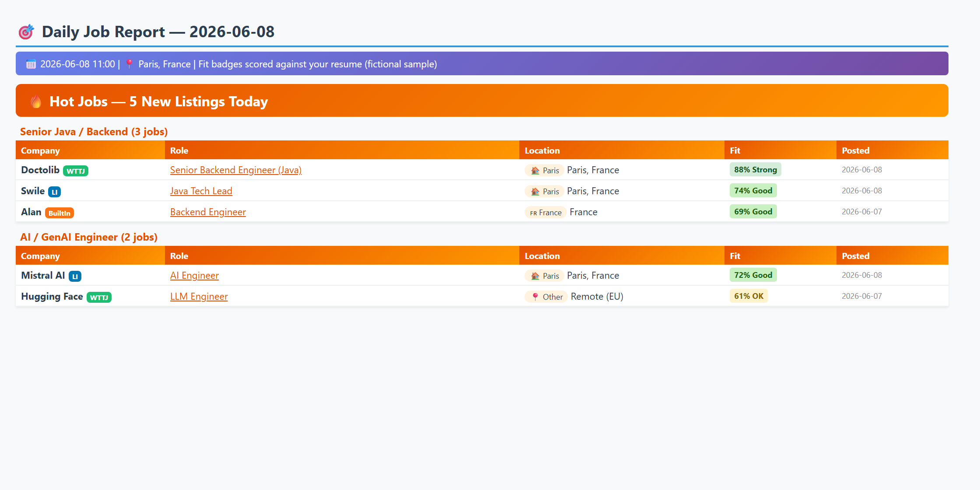
Task: Open the LLM Engineer job link
Action: (x=199, y=297)
